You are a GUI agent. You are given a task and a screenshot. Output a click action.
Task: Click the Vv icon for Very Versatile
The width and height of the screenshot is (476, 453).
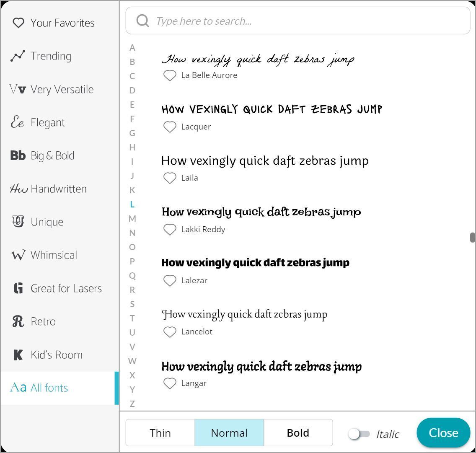(18, 89)
